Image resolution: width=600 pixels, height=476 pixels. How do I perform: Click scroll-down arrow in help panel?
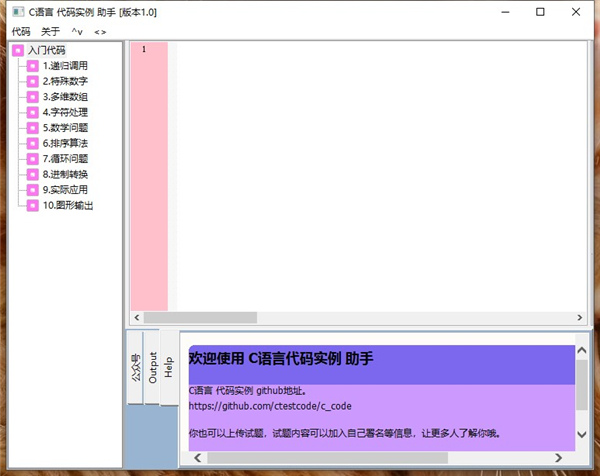[582, 434]
